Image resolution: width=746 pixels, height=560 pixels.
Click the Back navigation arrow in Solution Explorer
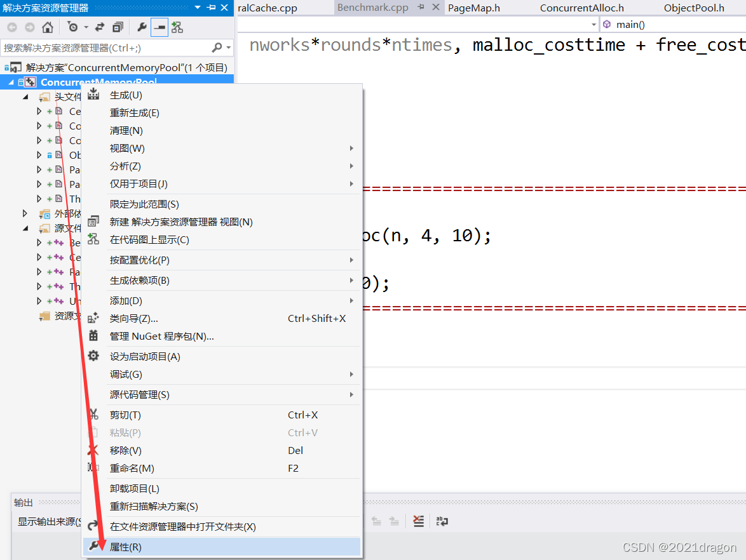click(x=12, y=27)
